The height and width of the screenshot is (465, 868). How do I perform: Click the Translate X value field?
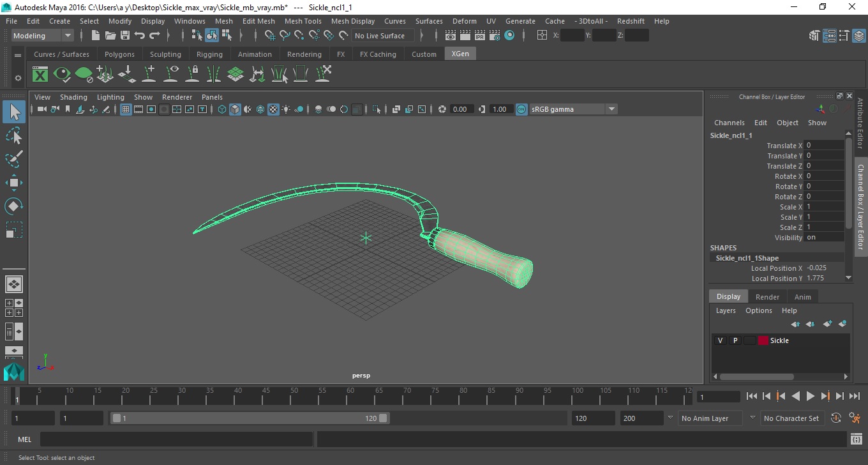[x=824, y=146]
